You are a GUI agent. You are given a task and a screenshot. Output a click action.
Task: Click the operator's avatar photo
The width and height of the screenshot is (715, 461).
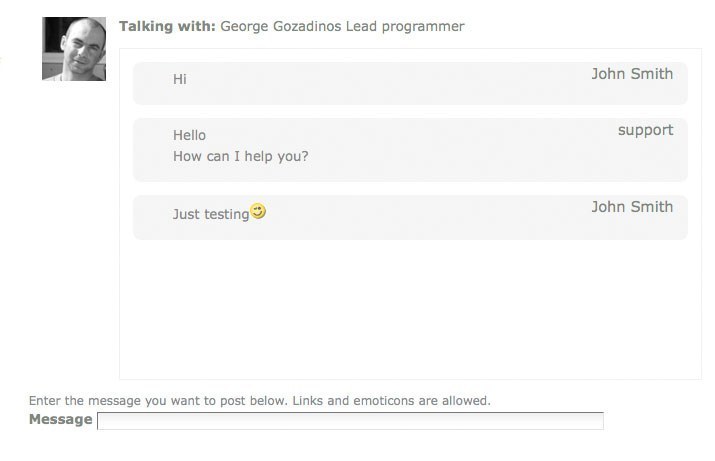[x=74, y=48]
